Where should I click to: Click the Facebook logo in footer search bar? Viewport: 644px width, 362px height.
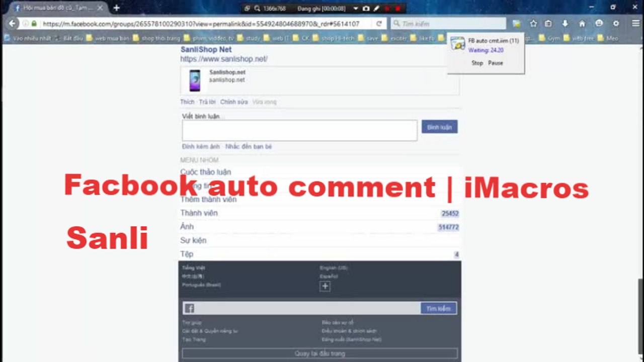pyautogui.click(x=190, y=308)
